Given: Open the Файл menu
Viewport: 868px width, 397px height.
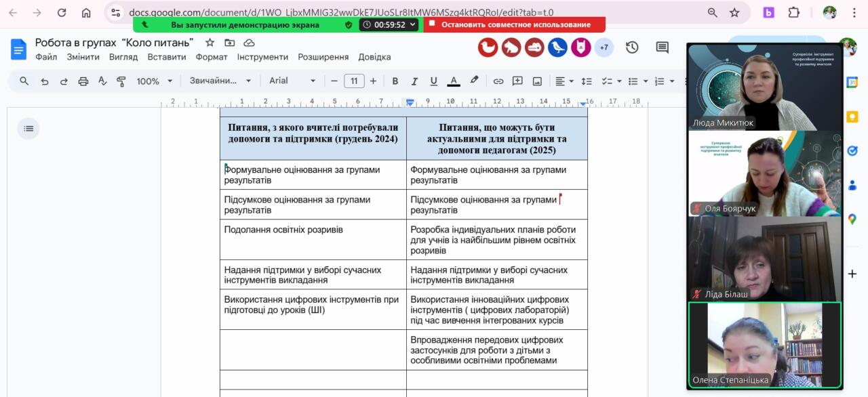Looking at the screenshot, I should [x=46, y=57].
